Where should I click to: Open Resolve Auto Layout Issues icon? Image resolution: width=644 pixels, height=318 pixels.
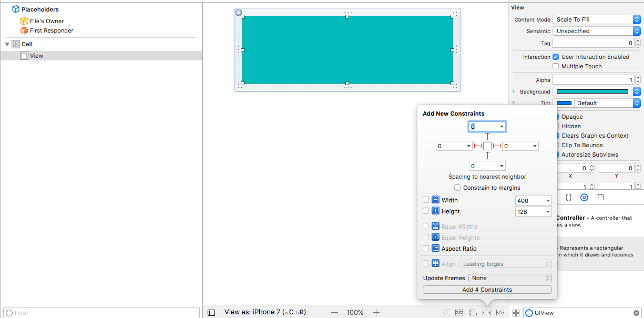pyautogui.click(x=500, y=312)
